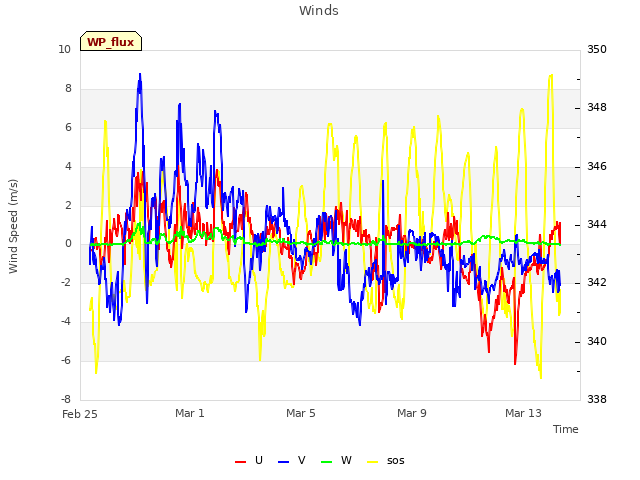The width and height of the screenshot is (640, 480).
Task: Click the Mar 9 x-axis tick label
Action: (x=412, y=413)
